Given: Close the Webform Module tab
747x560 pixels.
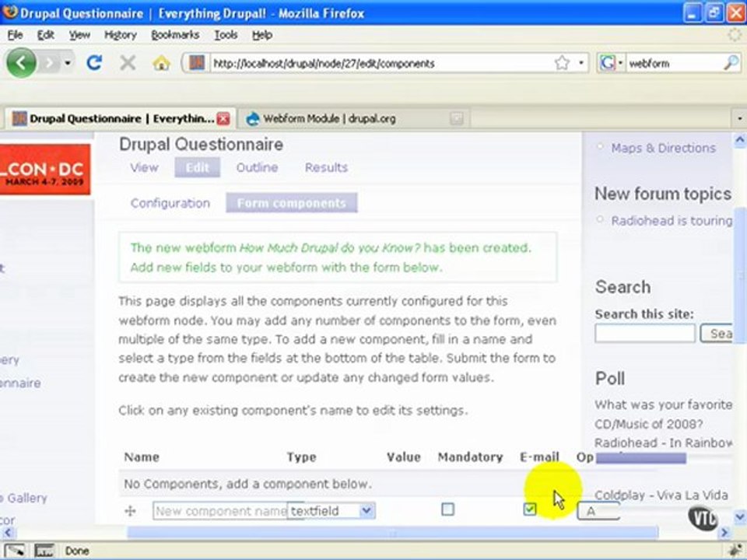Looking at the screenshot, I should point(457,118).
